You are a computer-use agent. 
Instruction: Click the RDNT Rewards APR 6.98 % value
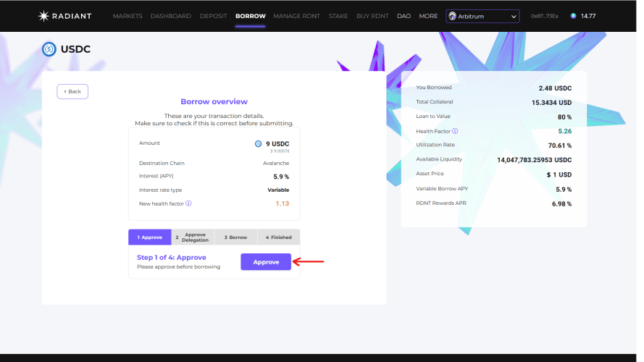point(561,204)
